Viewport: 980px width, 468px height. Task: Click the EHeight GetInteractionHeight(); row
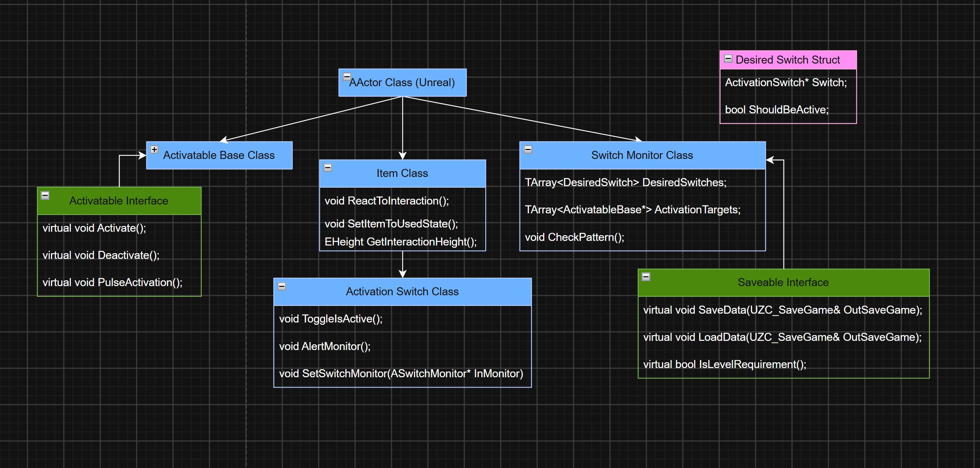pos(402,242)
